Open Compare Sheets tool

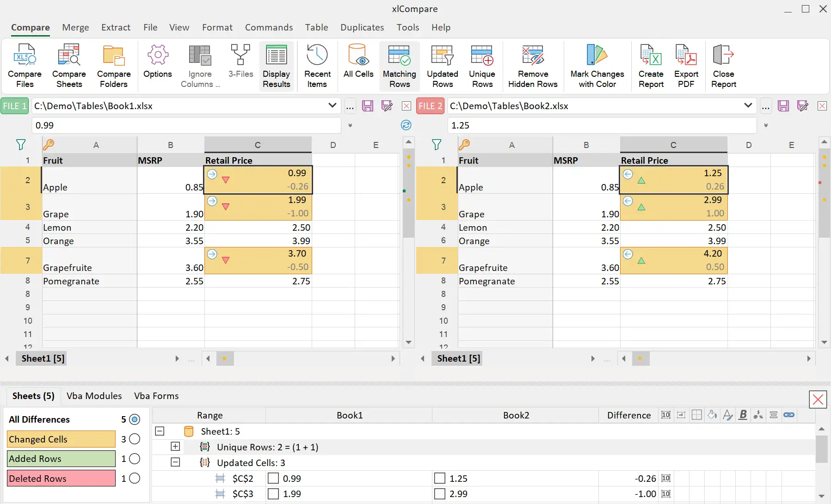click(x=69, y=66)
